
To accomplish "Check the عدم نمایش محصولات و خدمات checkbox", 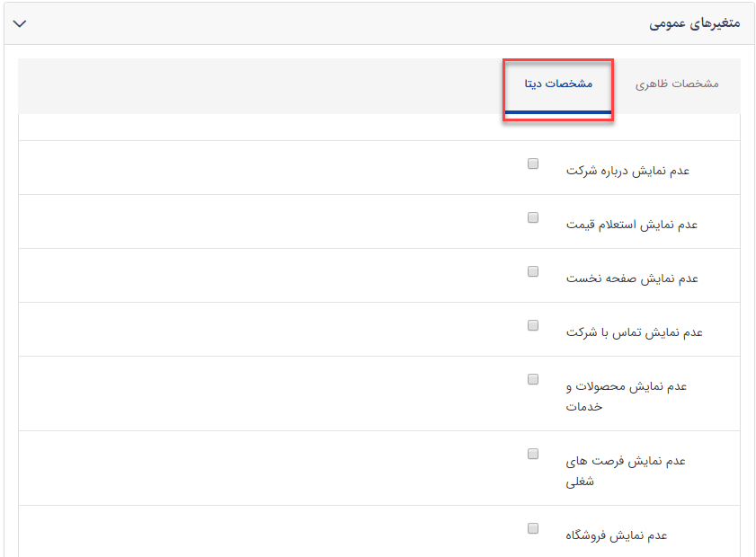I will 533,379.
